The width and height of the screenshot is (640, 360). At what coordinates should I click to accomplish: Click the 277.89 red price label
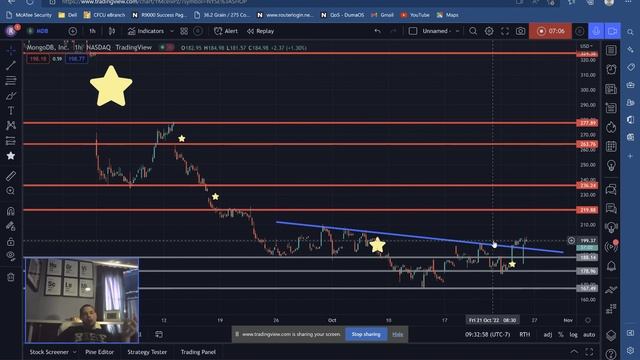(x=587, y=123)
